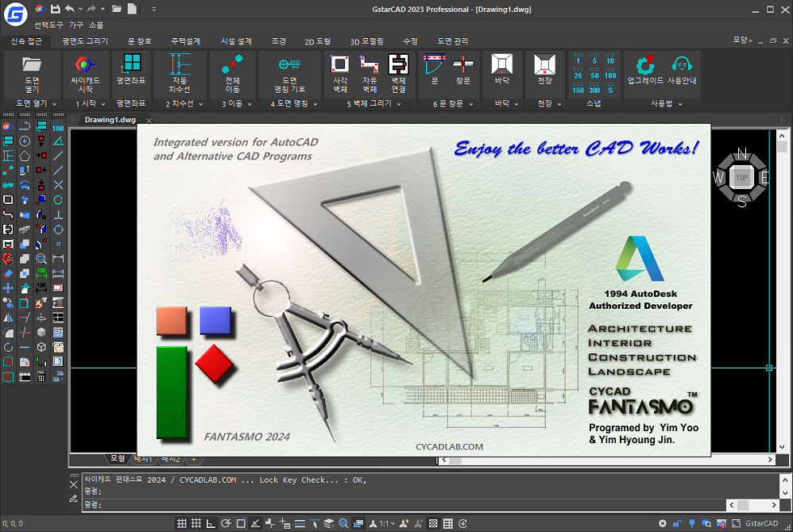Toggle ortho mode in status bar
This screenshot has width=793, height=532.
click(x=211, y=523)
